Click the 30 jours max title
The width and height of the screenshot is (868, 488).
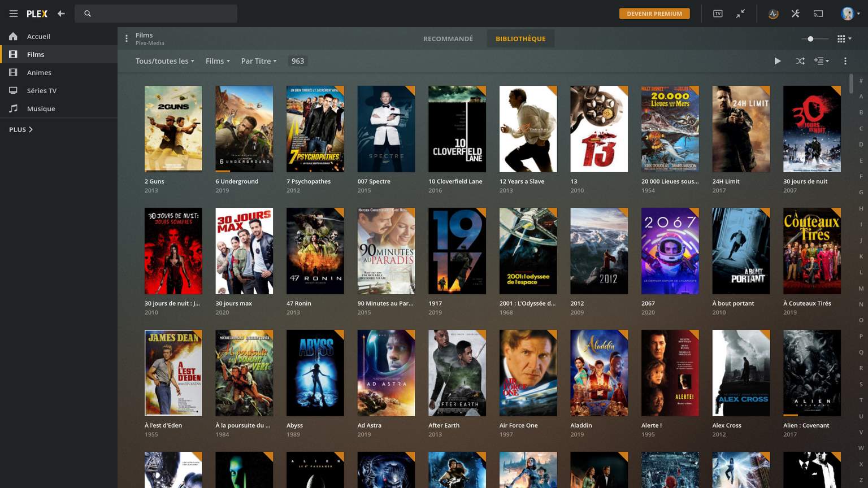tap(233, 303)
